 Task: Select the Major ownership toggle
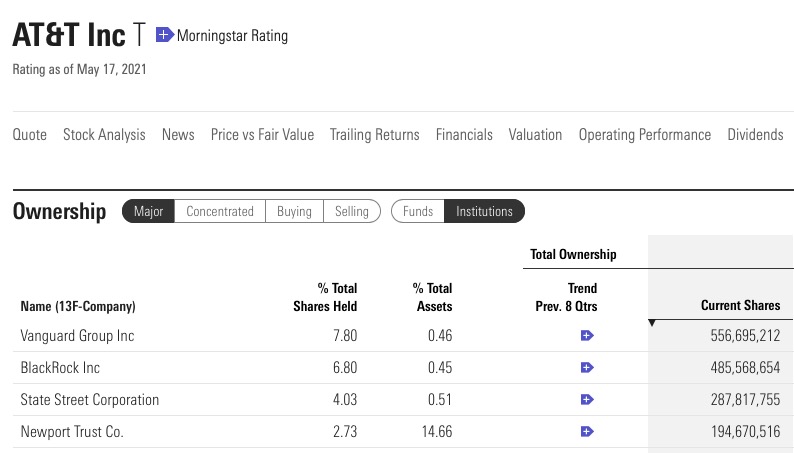coord(149,211)
